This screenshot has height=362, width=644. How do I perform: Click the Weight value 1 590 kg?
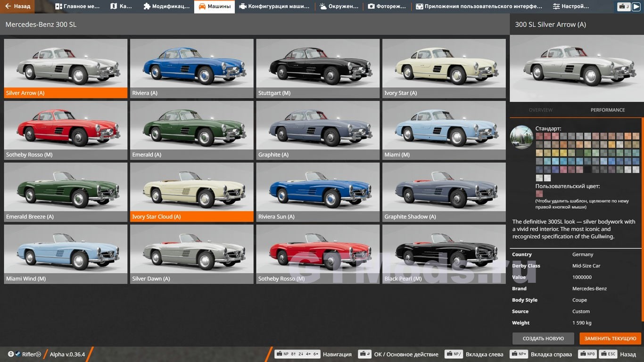tap(582, 323)
